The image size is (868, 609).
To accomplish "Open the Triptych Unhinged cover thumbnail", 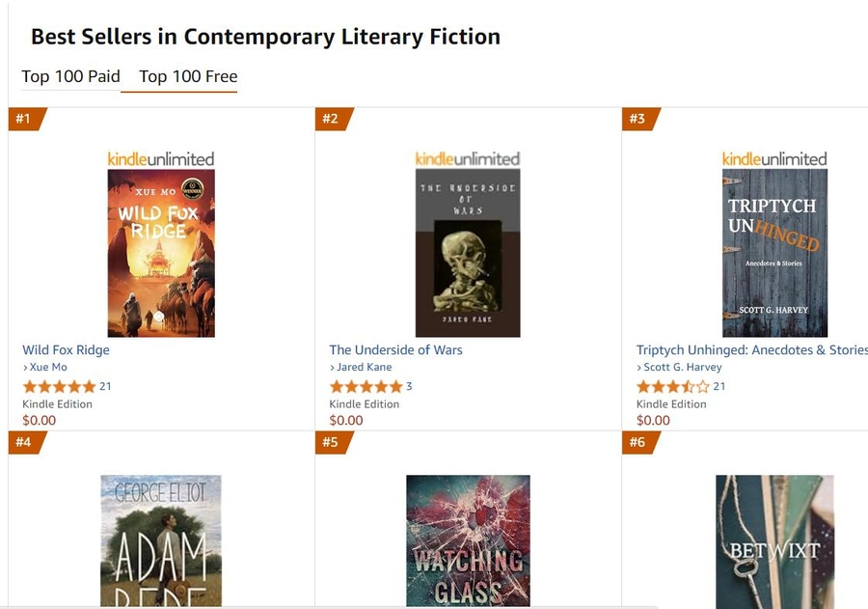I will (x=774, y=253).
